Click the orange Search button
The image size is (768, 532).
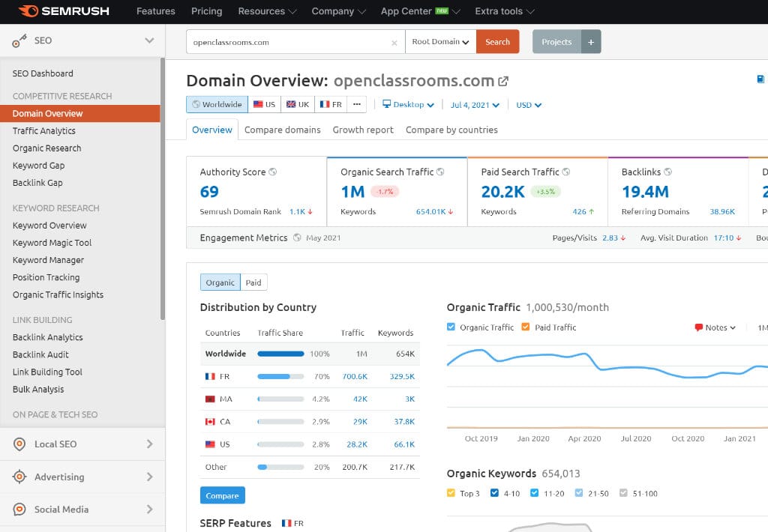498,42
